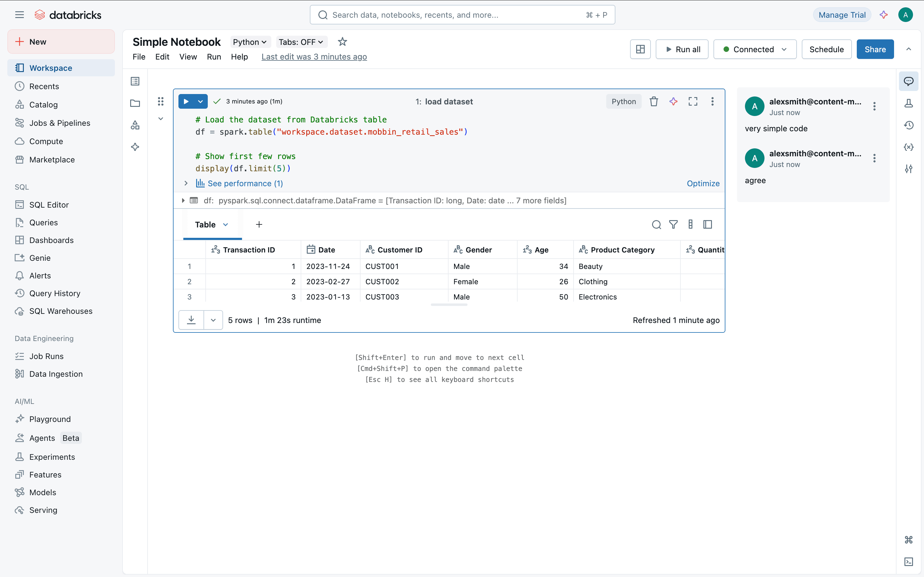
Task: Open the Edit menu
Action: pyautogui.click(x=162, y=57)
